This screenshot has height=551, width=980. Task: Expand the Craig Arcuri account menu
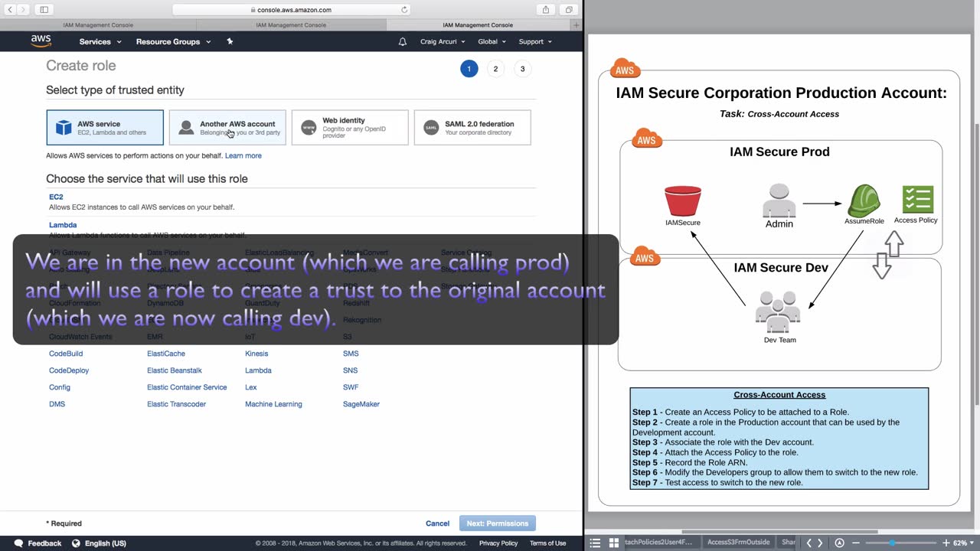click(443, 41)
